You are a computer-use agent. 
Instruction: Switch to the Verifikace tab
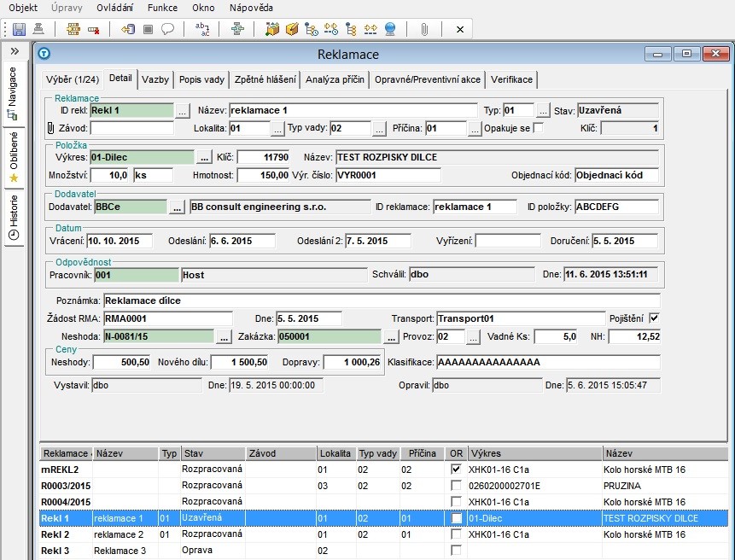pyautogui.click(x=511, y=79)
